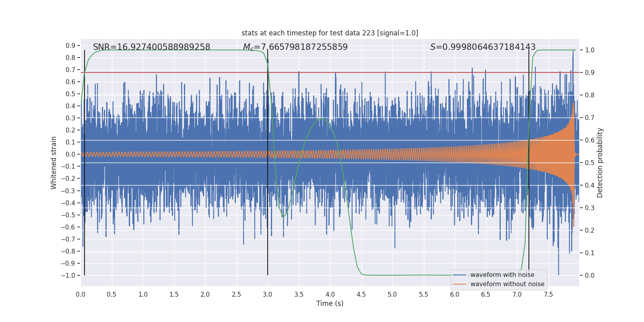Click Detection probability tick label 1.0

pyautogui.click(x=590, y=50)
